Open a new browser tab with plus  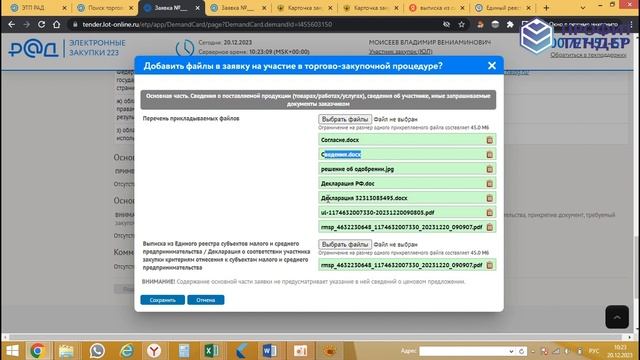(546, 8)
